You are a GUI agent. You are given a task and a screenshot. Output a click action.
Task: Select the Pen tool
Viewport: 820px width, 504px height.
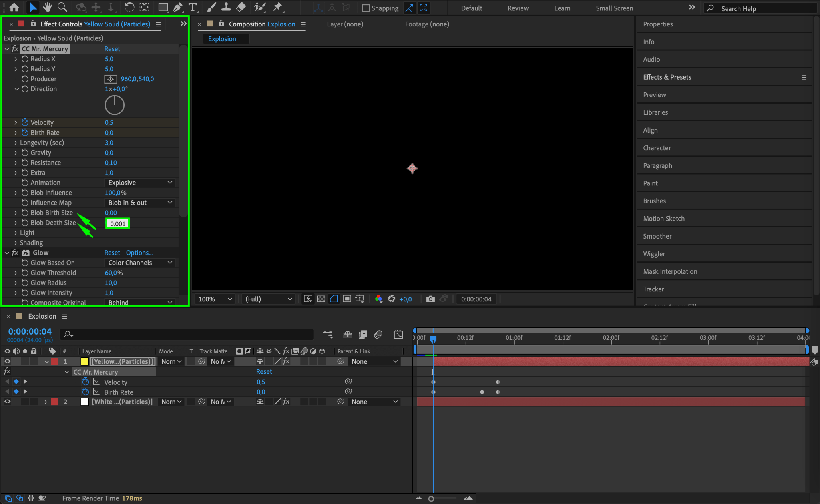tap(178, 7)
